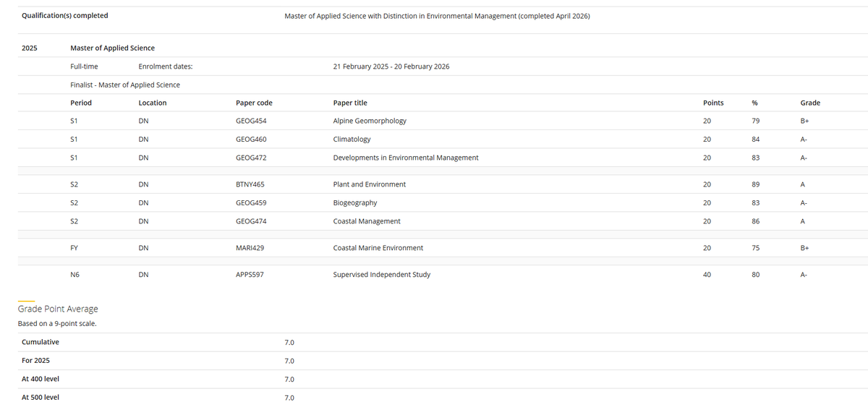This screenshot has width=868, height=407.
Task: Select the 40 points value for APPS597
Action: (x=707, y=275)
